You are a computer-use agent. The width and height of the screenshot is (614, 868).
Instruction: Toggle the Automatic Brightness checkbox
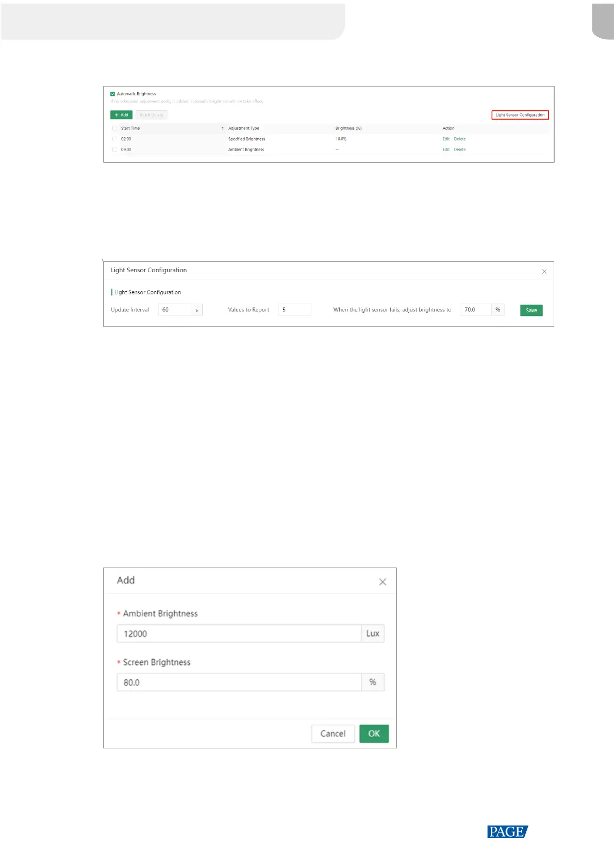coord(113,94)
